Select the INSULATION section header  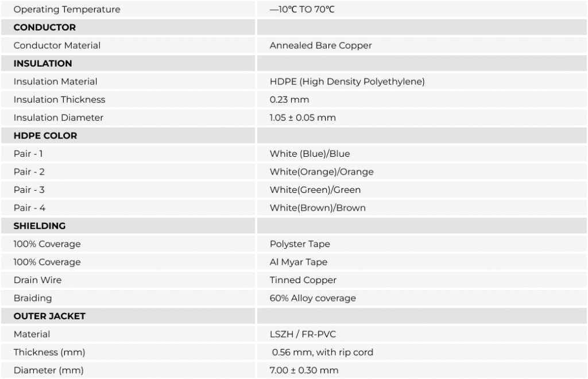42,63
